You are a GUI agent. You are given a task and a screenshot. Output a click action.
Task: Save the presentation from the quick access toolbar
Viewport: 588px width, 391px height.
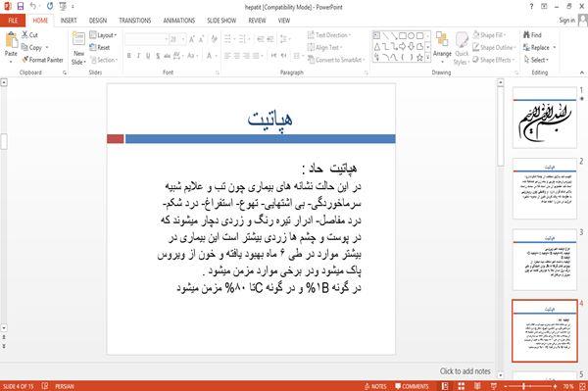coord(21,7)
